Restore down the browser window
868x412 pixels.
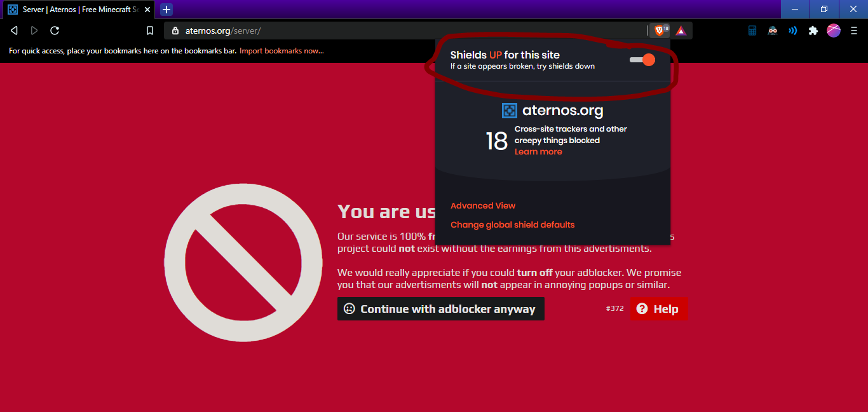824,9
